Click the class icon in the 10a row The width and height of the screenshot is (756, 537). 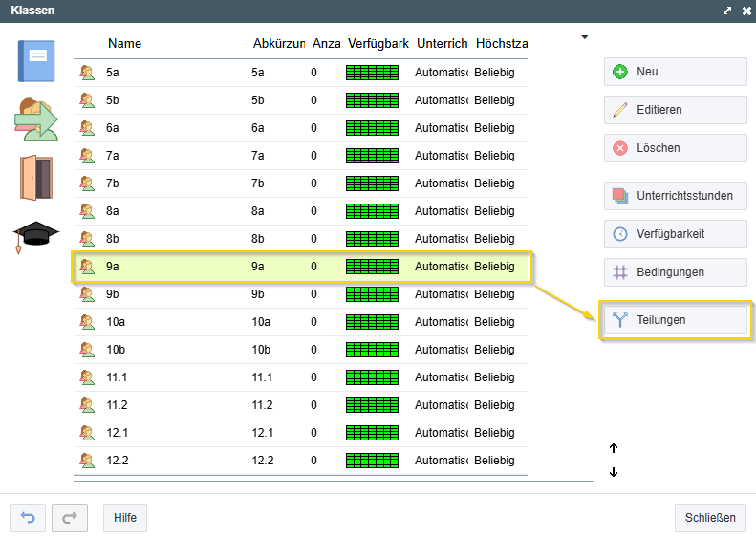87,322
